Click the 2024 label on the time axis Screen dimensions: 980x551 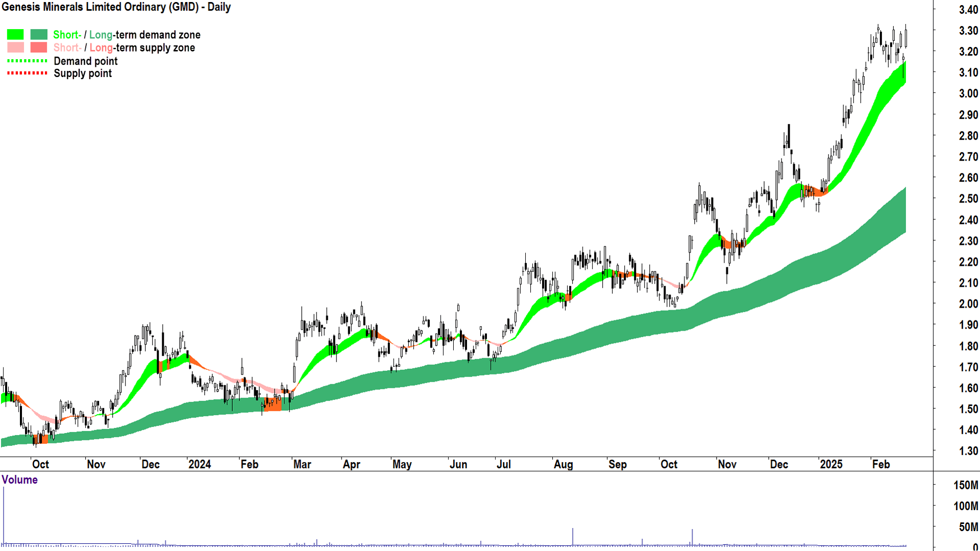tap(200, 464)
